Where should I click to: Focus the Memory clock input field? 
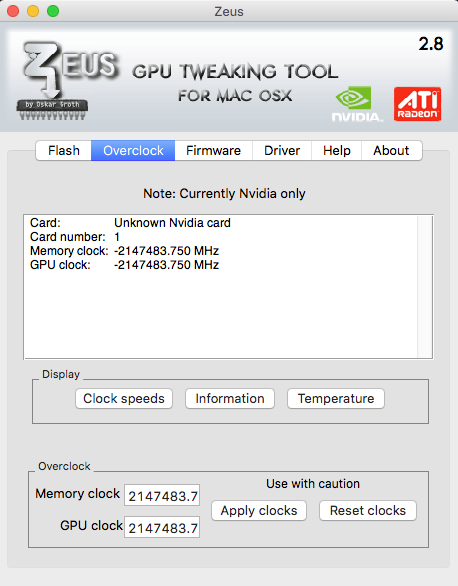[x=162, y=495]
